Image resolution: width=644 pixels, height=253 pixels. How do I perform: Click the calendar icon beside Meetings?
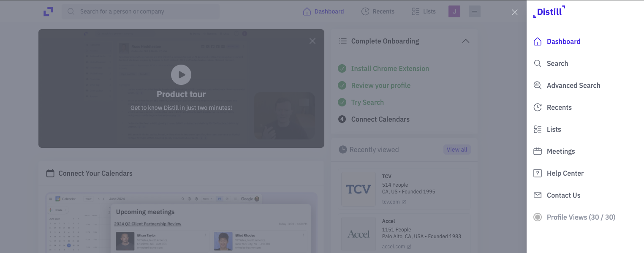click(x=538, y=151)
